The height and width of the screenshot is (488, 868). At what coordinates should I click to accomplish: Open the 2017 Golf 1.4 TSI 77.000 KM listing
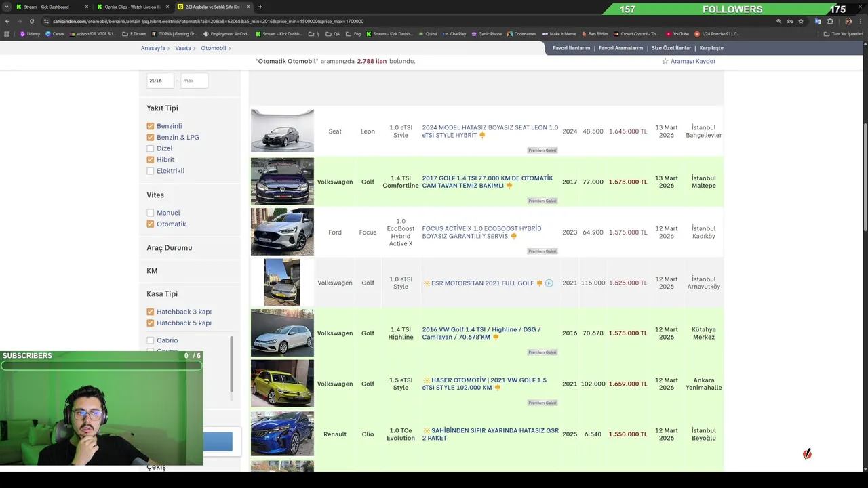coord(487,182)
